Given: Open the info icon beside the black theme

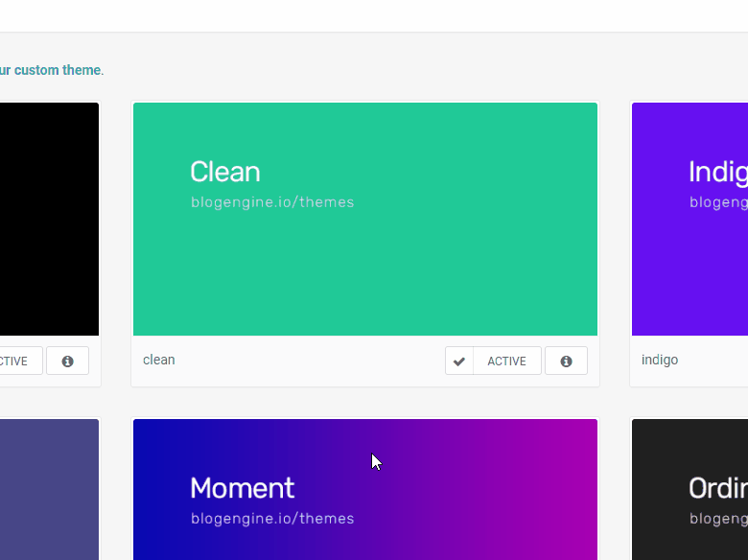Looking at the screenshot, I should [68, 362].
